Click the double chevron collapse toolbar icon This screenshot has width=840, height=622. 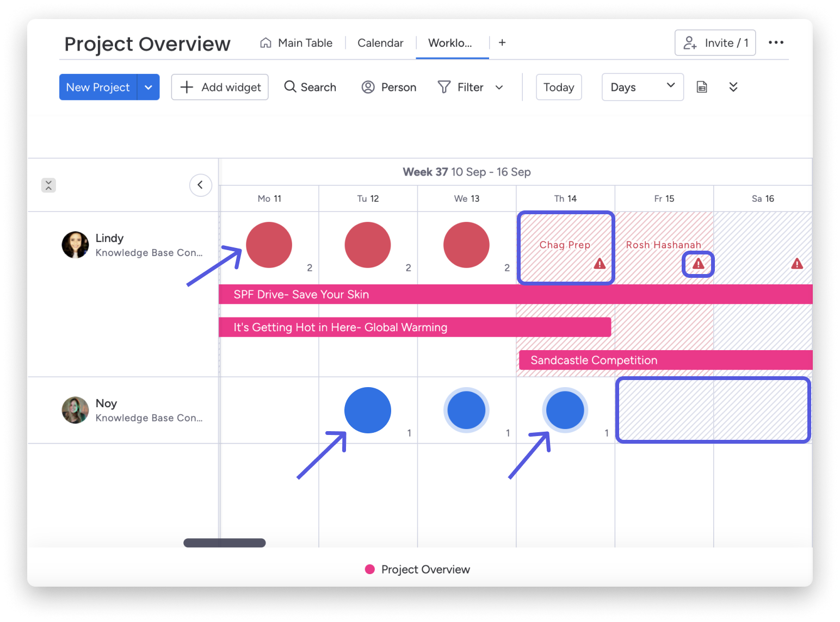coord(733,87)
